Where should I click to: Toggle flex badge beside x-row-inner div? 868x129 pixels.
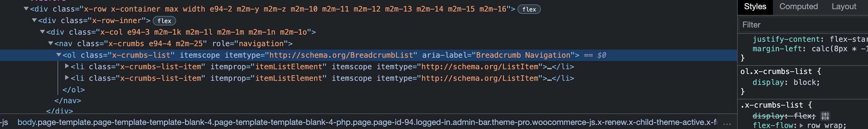[x=164, y=21]
